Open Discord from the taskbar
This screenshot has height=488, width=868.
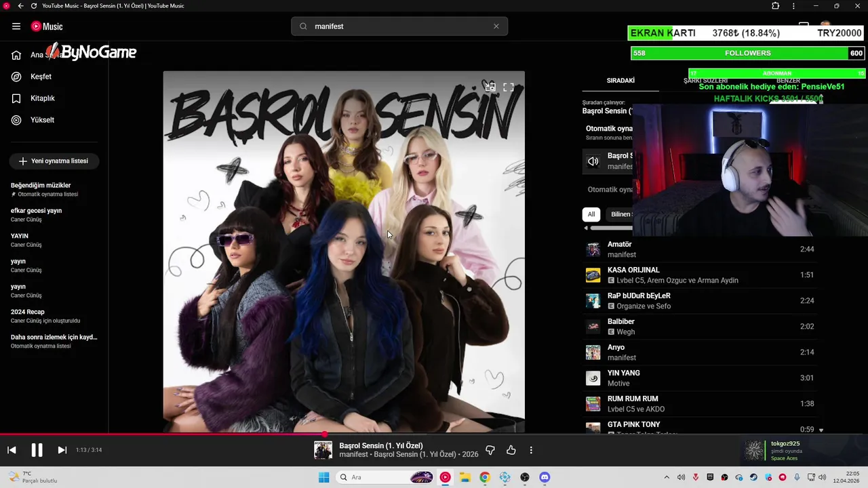545,477
